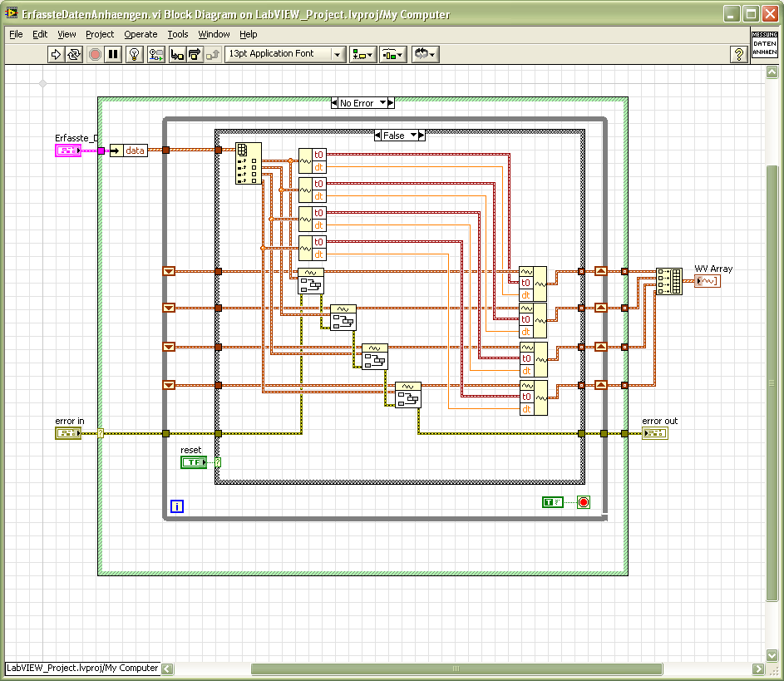This screenshot has width=784, height=681.
Task: Toggle Highlight Execution light bulb
Action: (135, 54)
